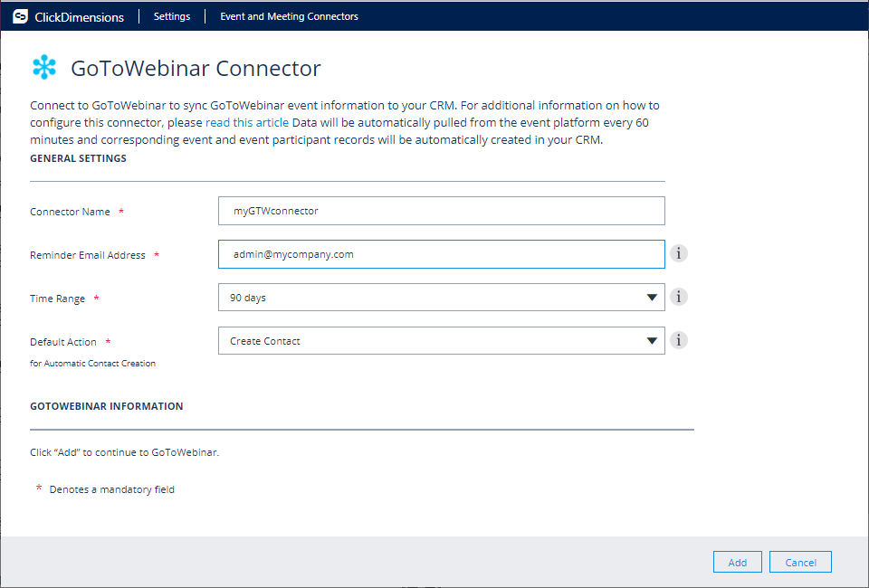Click the Default Action label
The height and width of the screenshot is (588, 869).
63,342
